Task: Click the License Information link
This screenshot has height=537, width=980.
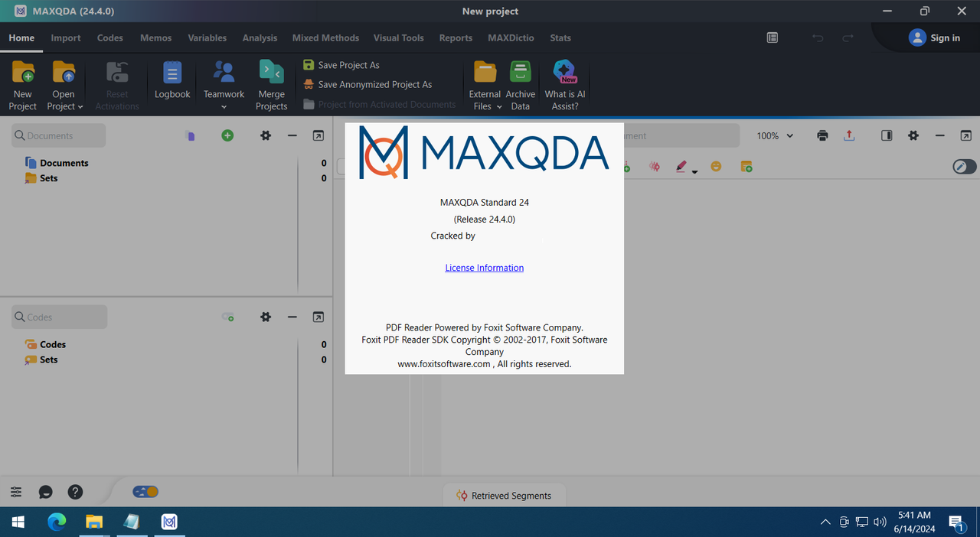Action: click(485, 268)
